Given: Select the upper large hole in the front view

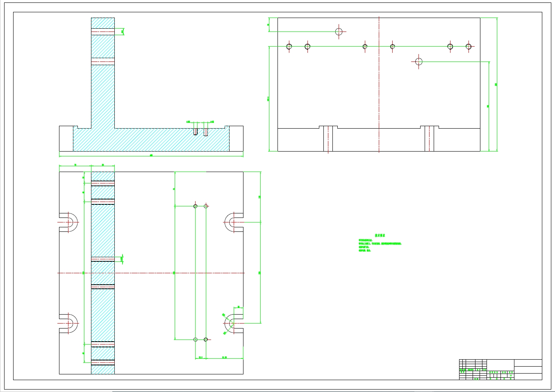Looking at the screenshot, I should click(x=339, y=32).
